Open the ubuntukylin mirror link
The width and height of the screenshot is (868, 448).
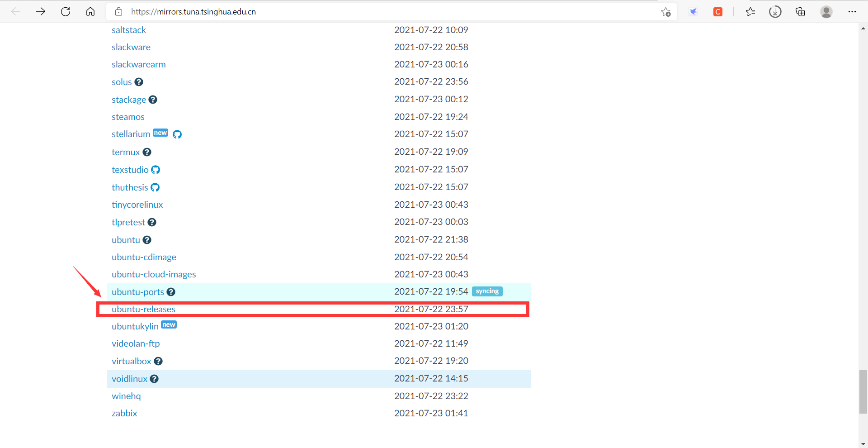pyautogui.click(x=135, y=326)
